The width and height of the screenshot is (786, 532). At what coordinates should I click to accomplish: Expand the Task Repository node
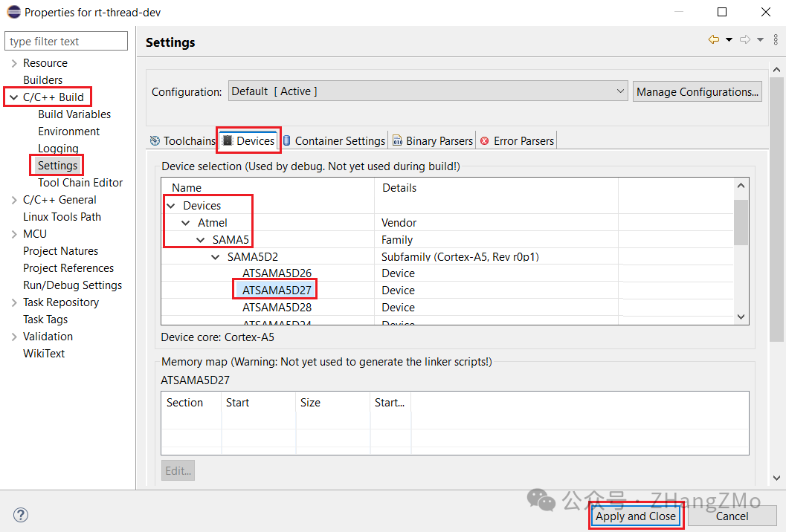click(x=14, y=302)
